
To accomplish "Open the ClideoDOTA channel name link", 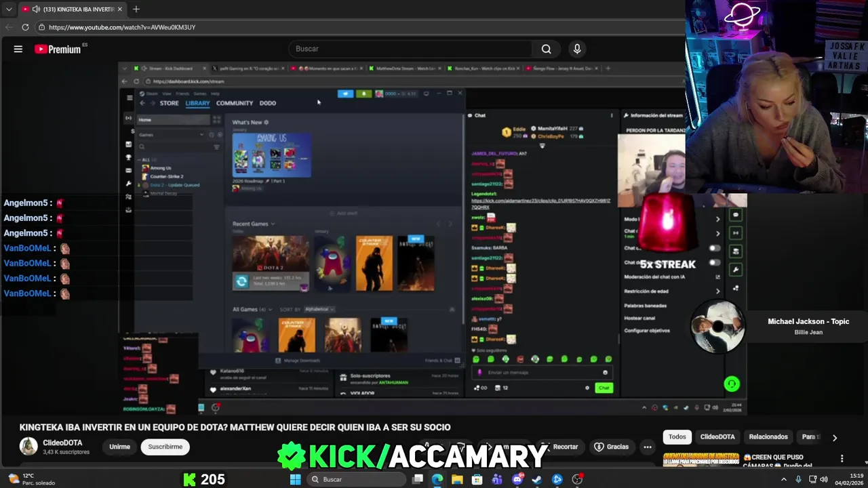I will (x=62, y=443).
